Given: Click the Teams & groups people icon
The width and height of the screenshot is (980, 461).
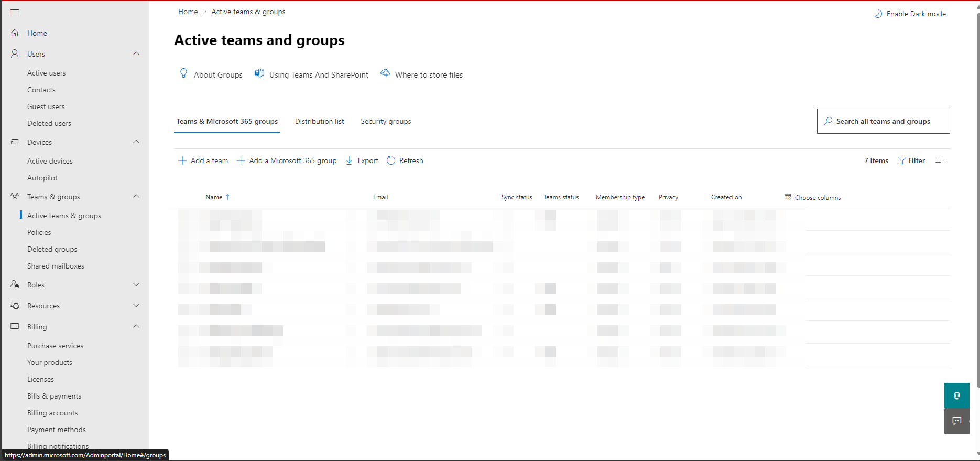Looking at the screenshot, I should pyautogui.click(x=15, y=197).
